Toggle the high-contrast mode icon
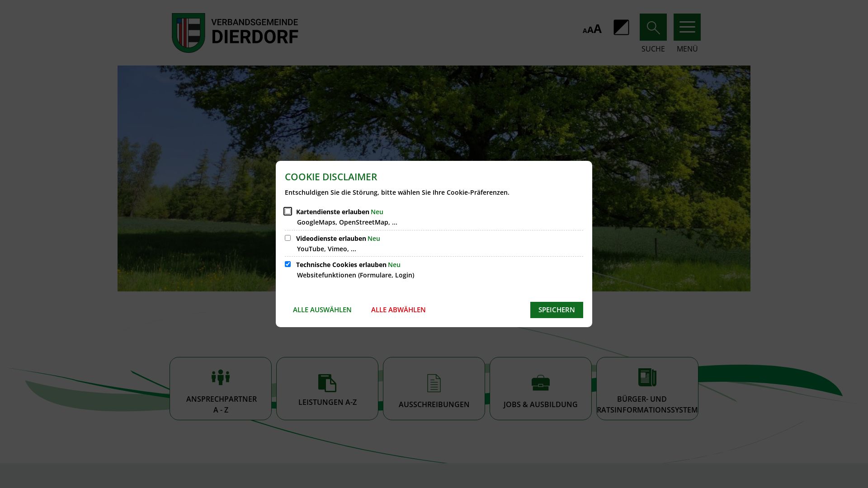Viewport: 868px width, 488px height. (x=621, y=27)
